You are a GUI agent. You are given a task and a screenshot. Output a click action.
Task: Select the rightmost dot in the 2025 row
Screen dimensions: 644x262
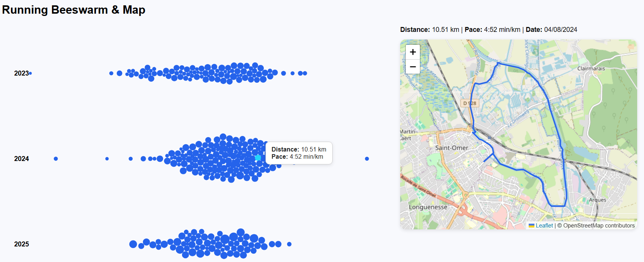coord(289,244)
